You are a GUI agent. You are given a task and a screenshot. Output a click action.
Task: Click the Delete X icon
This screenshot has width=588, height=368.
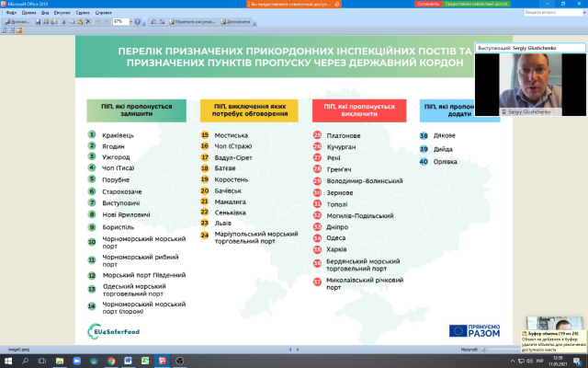tap(88, 22)
